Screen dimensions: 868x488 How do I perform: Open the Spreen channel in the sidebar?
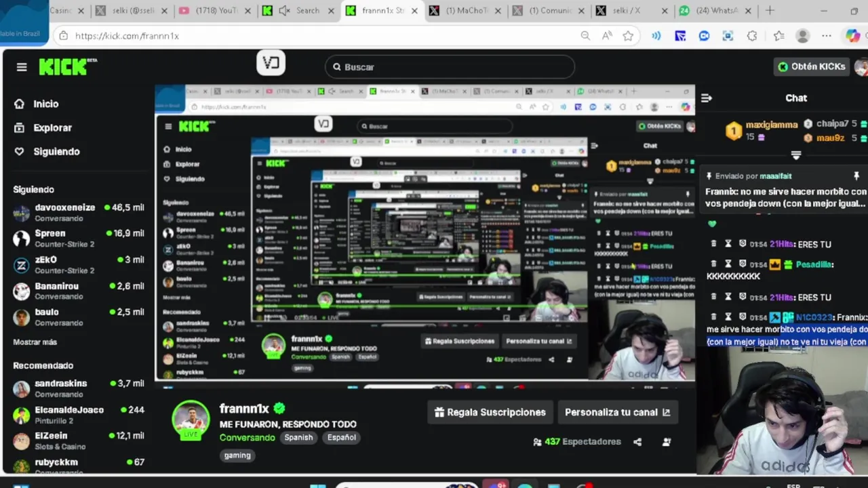[x=79, y=238]
